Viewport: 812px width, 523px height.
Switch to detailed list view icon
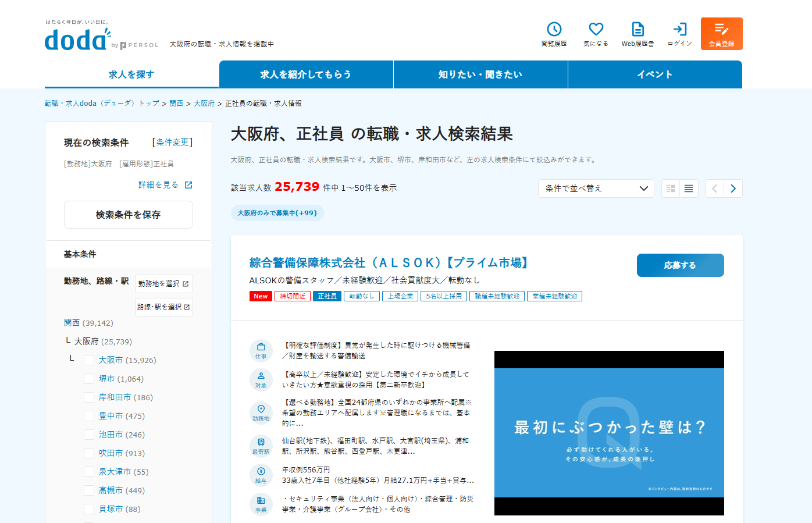[x=689, y=188]
